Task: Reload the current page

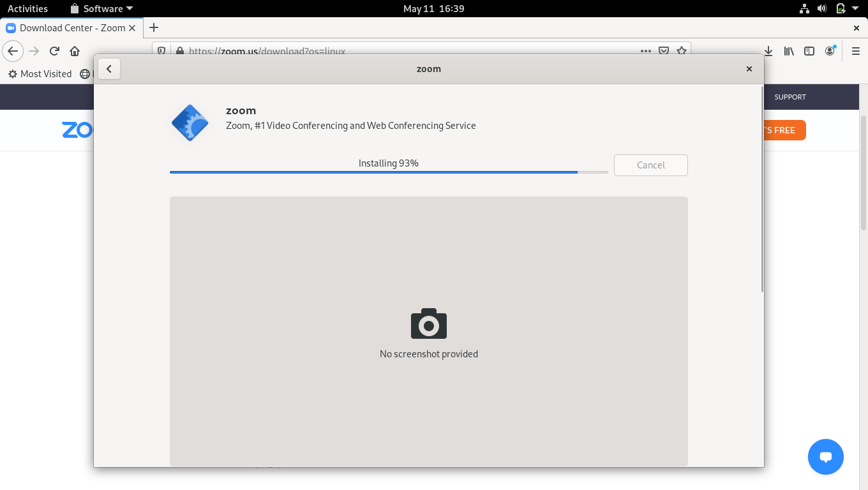Action: click(54, 50)
